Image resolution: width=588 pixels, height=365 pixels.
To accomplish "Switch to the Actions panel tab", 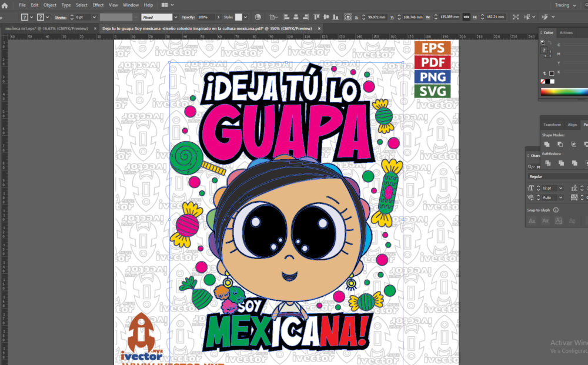I will 566,32.
